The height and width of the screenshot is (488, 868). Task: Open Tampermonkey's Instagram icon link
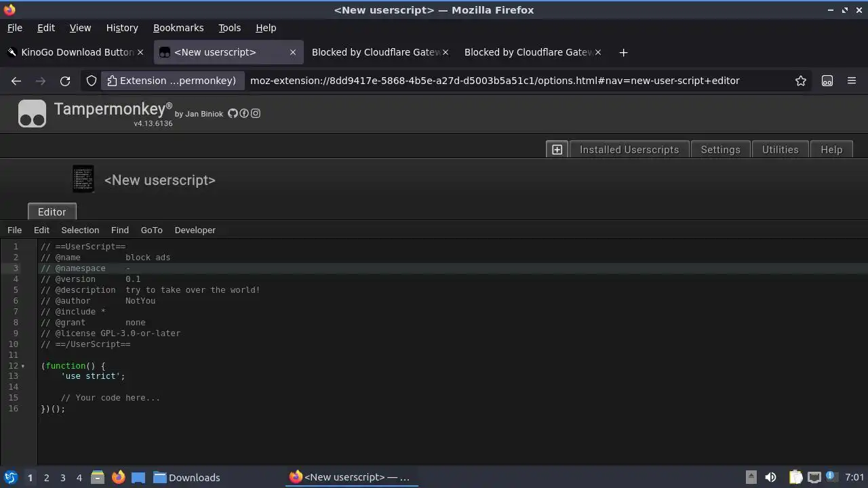256,113
